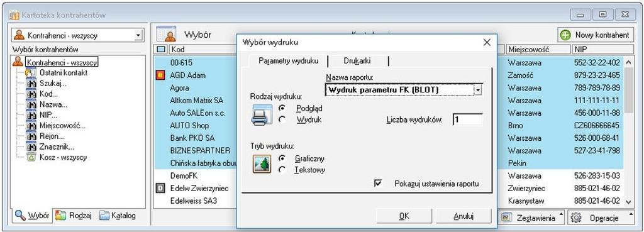Choose Tekstowy print mode
Screen dimensions: 644x232
click(282, 170)
